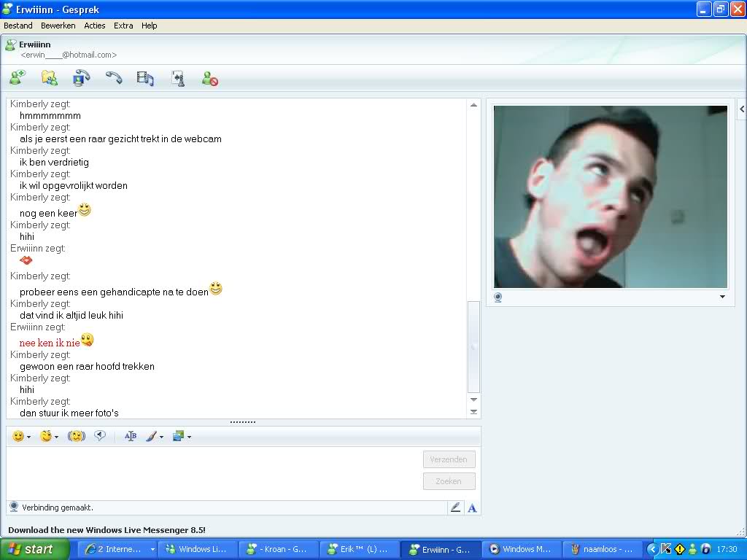Start a video call
The height and width of the screenshot is (560, 747).
[x=81, y=78]
